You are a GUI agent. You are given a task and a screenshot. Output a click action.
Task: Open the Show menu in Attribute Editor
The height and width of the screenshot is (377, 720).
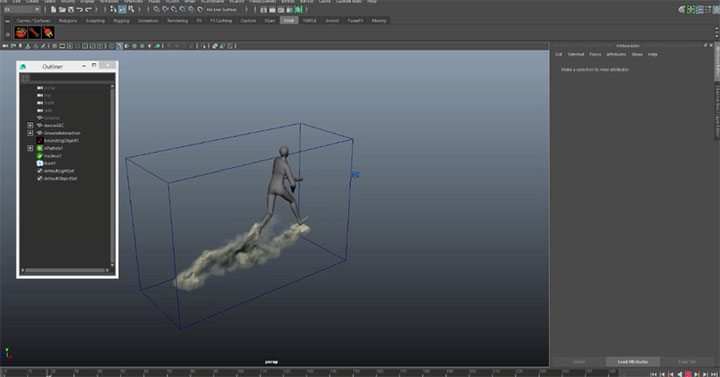tap(637, 54)
